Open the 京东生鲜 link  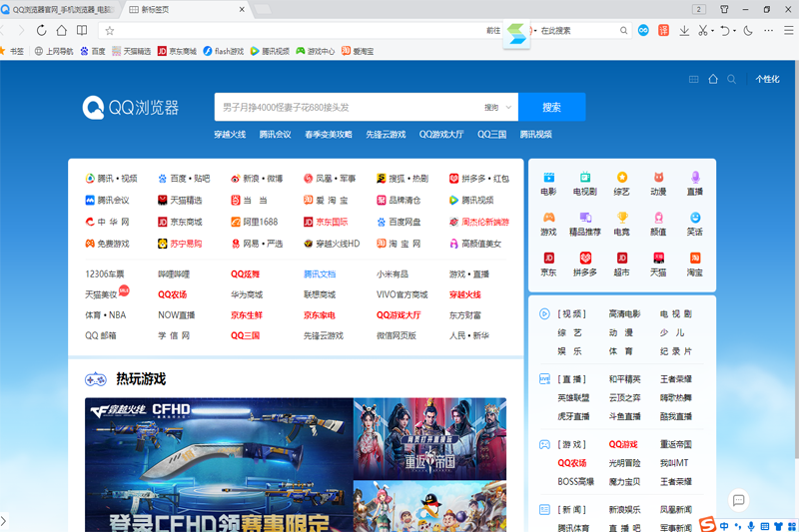247,315
